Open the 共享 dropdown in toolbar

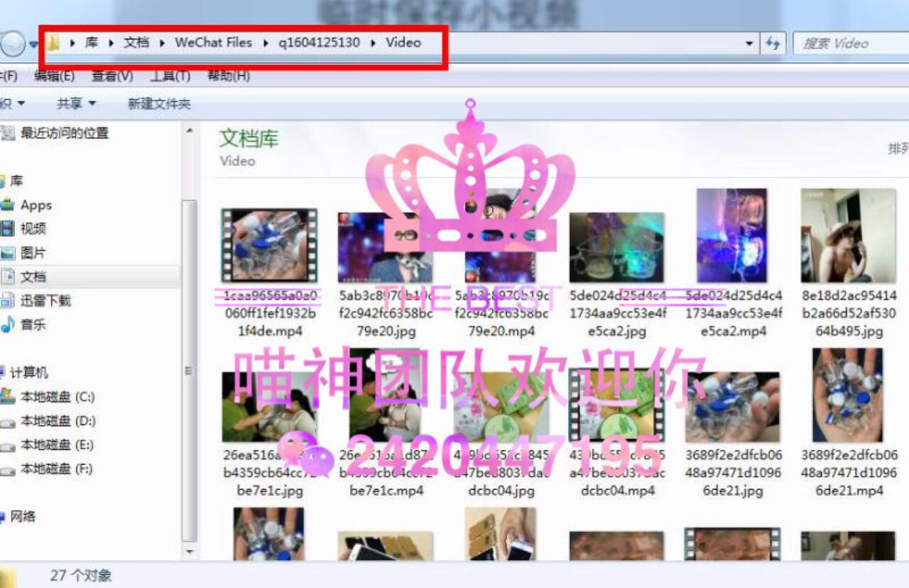76,104
